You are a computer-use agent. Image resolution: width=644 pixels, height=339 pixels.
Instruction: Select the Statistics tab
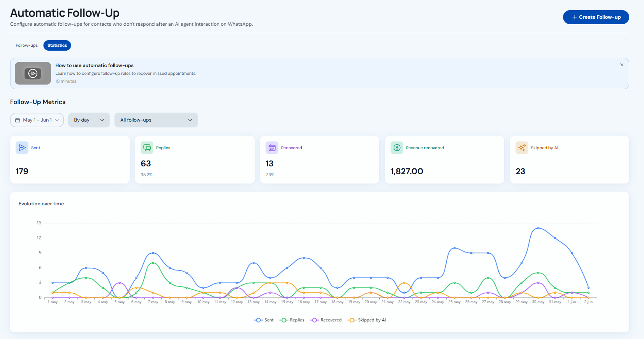pyautogui.click(x=57, y=46)
